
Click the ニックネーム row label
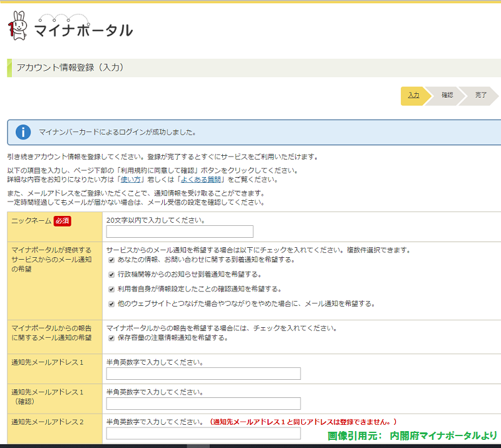(31, 221)
